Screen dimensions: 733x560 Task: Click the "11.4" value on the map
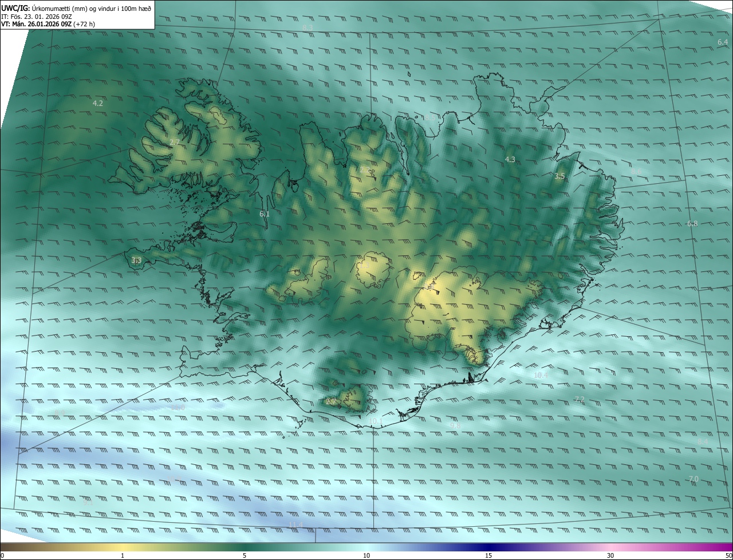pos(295,525)
